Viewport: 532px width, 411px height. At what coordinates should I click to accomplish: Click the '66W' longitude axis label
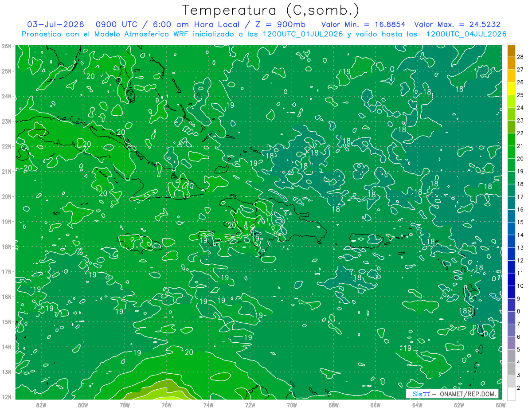pos(375,405)
